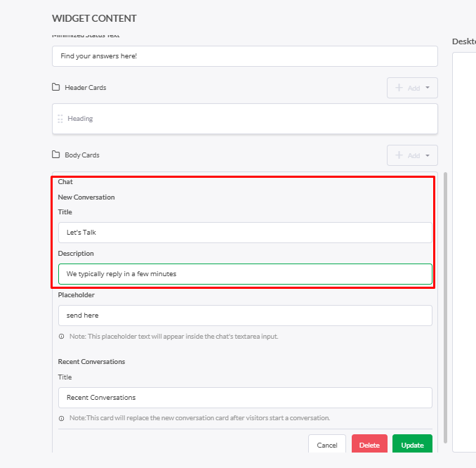The width and height of the screenshot is (476, 468).
Task: Click the Description field about reply time
Action: pyautogui.click(x=245, y=274)
